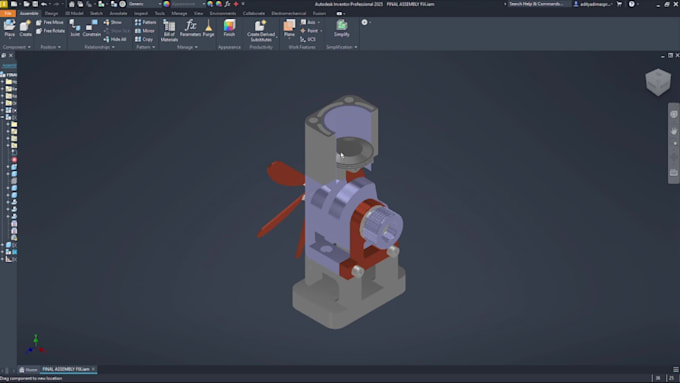Open the Pattern component tool
This screenshot has width=680, height=383.
(145, 22)
